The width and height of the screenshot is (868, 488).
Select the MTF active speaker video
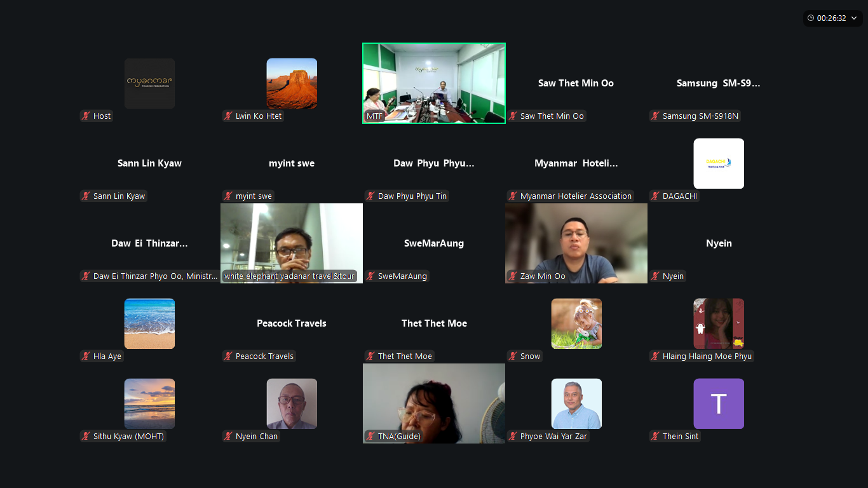click(x=434, y=83)
